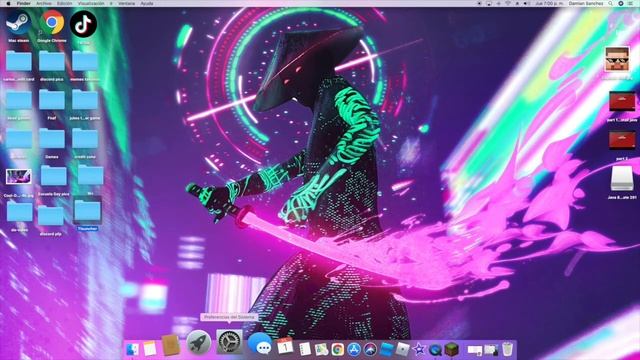
Task: Open Calendar in the Dock
Action: (x=285, y=347)
